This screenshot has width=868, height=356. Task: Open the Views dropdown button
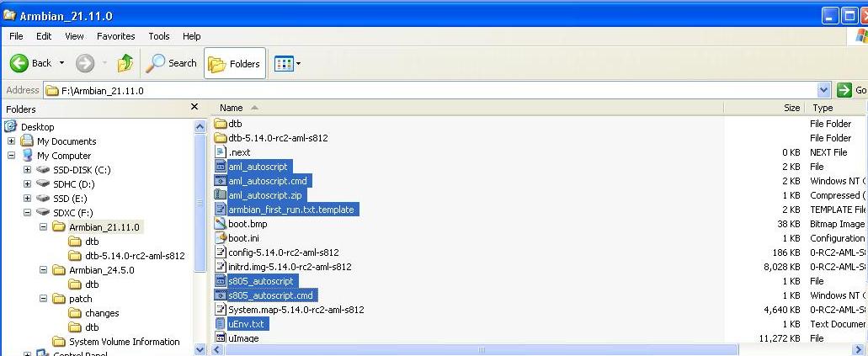(x=288, y=63)
